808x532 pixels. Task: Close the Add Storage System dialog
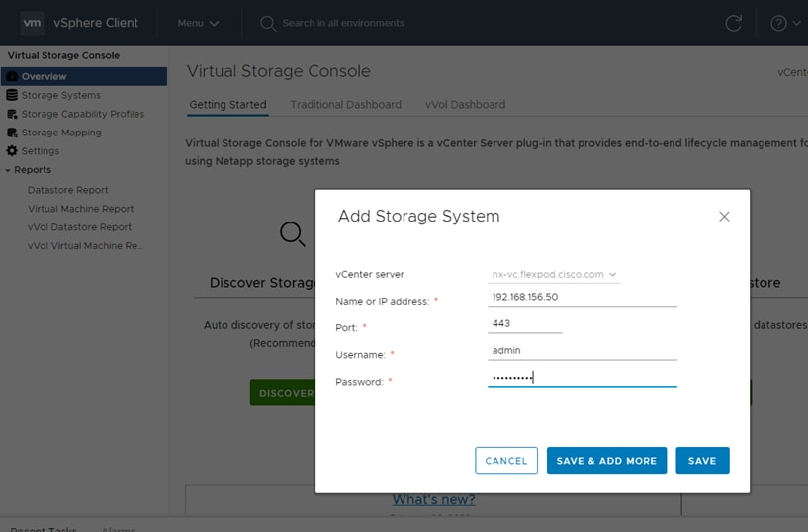click(724, 217)
